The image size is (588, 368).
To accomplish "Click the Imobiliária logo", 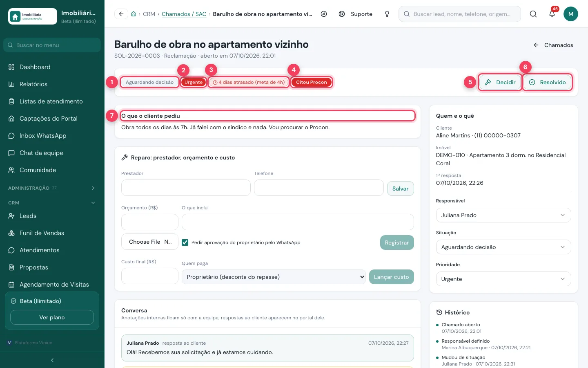I will click(x=33, y=16).
